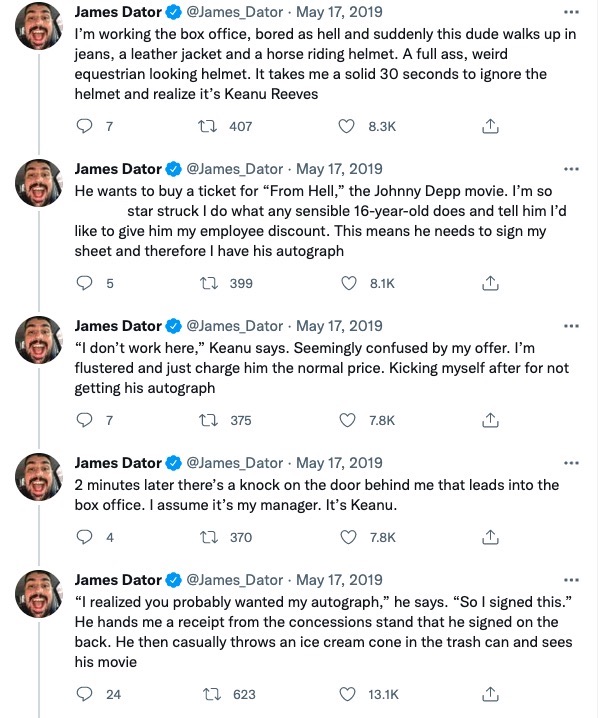Screen dimensions: 600x718
Task: Open more options menu on the last tweet
Action: point(571,580)
